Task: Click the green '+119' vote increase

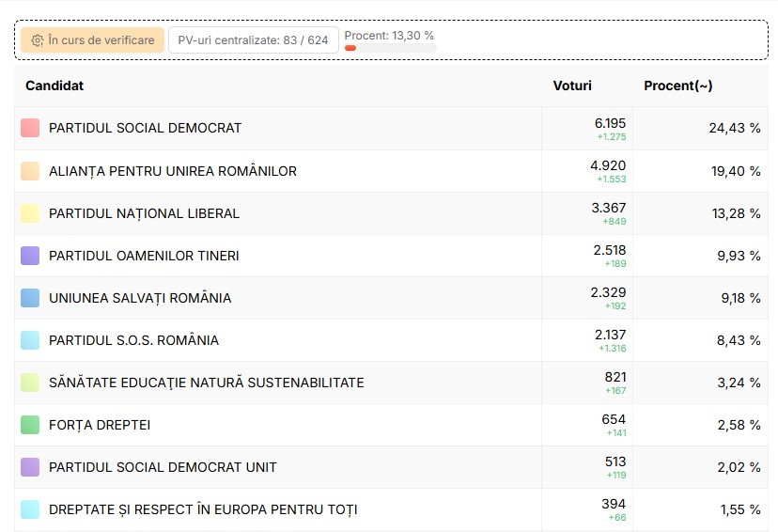Action: pos(616,476)
